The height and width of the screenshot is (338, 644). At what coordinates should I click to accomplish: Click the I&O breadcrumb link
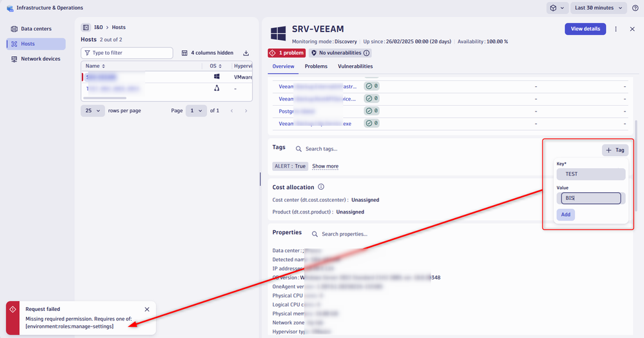pos(99,28)
